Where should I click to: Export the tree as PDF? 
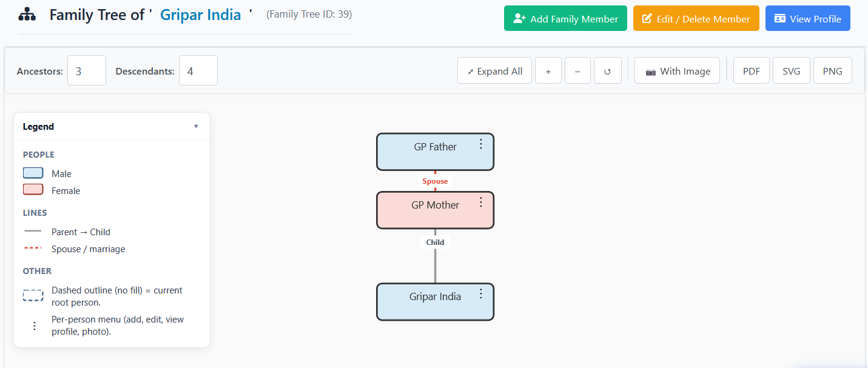pyautogui.click(x=752, y=71)
